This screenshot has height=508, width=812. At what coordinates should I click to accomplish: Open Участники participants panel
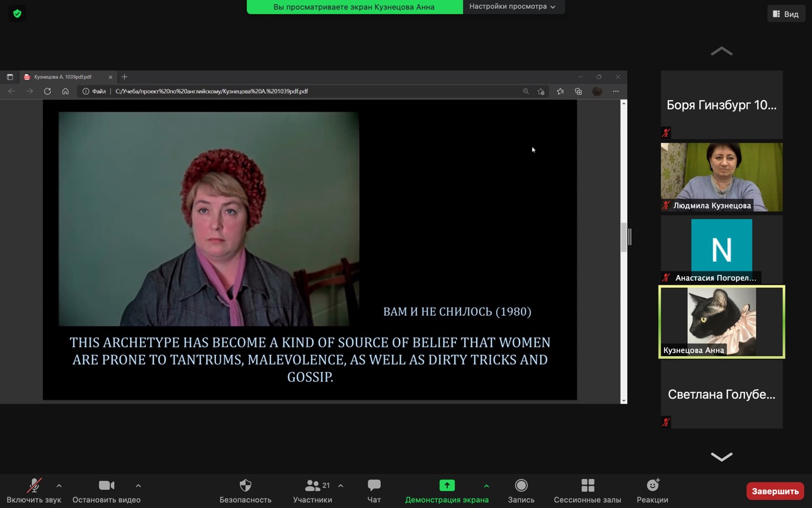click(x=312, y=491)
